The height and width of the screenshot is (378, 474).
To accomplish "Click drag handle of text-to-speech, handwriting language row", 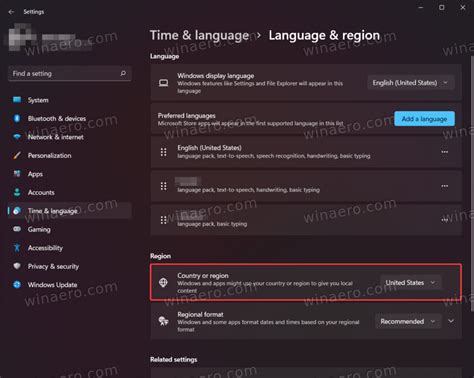I will pyautogui.click(x=163, y=186).
